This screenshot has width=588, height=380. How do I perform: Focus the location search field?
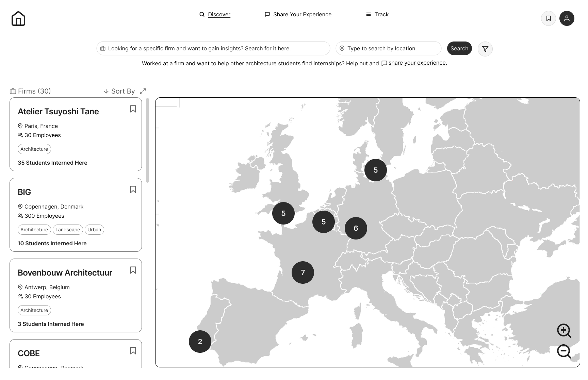(x=389, y=48)
